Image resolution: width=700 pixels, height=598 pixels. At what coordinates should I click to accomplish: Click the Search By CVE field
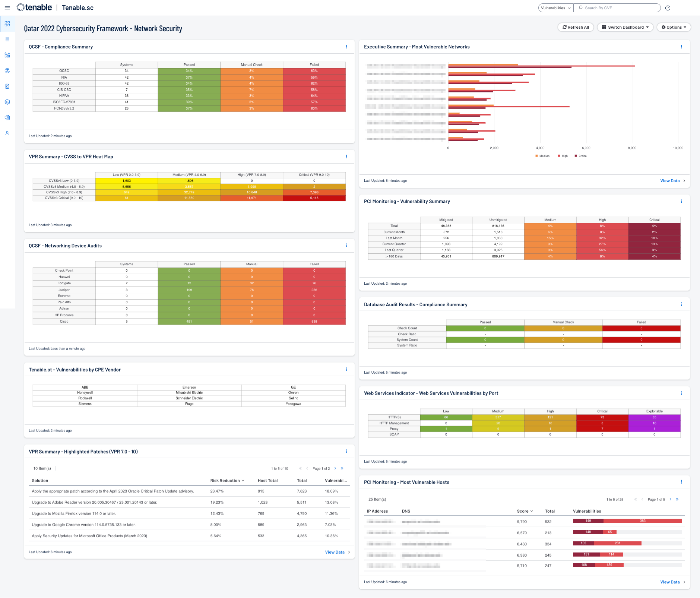617,8
